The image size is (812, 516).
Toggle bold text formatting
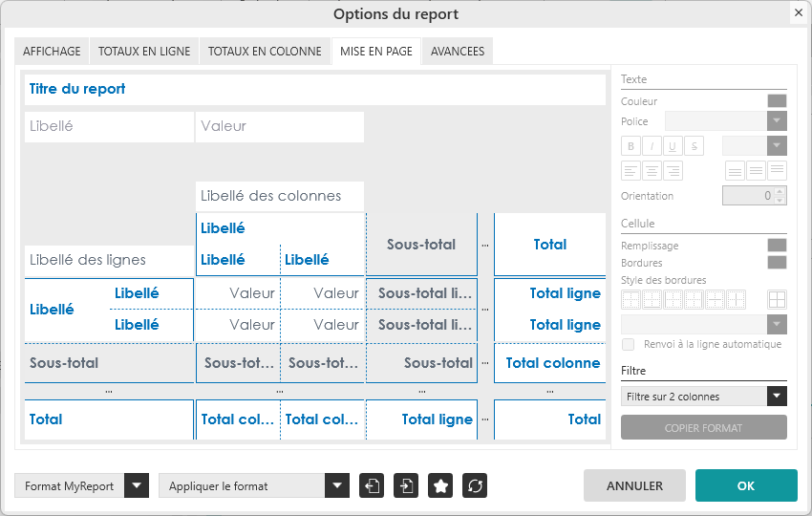coord(630,146)
